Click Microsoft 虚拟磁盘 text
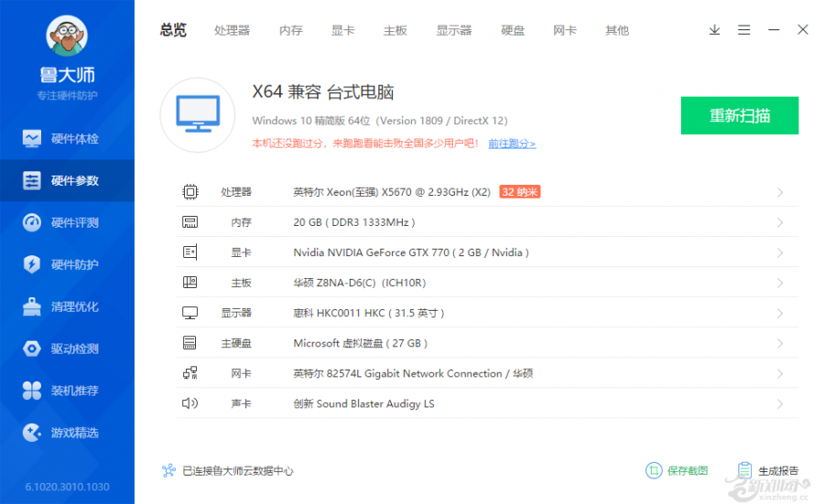This screenshot has height=504, width=824. 360,343
